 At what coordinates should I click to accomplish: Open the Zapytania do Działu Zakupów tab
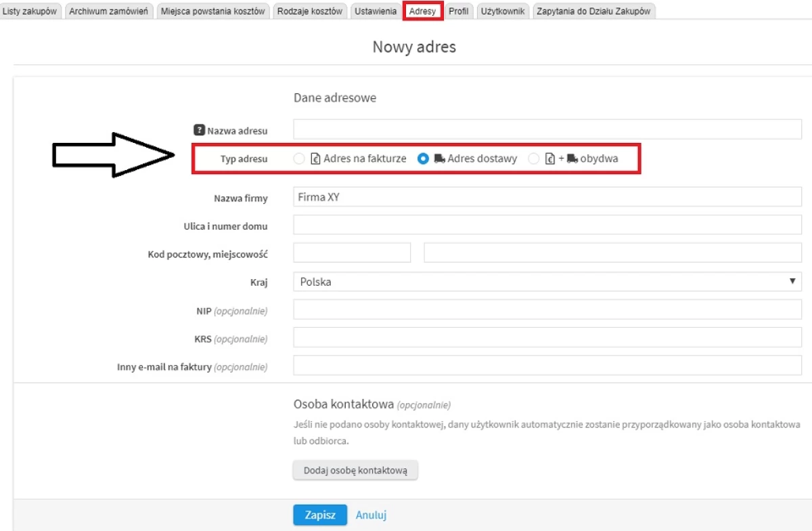coord(593,11)
